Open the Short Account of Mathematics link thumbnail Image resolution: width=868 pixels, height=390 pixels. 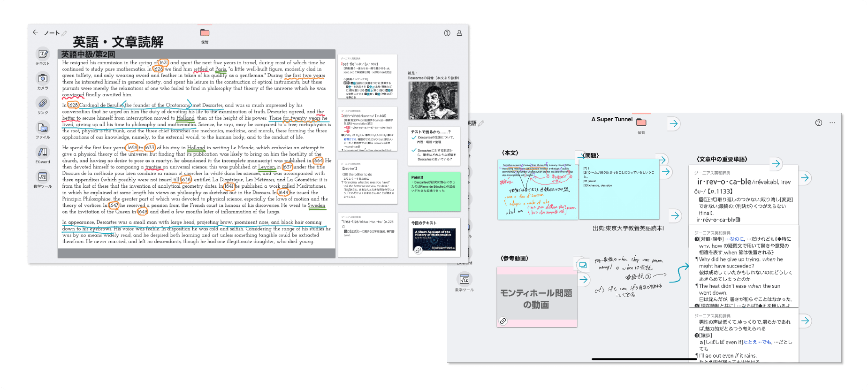pyautogui.click(x=434, y=240)
